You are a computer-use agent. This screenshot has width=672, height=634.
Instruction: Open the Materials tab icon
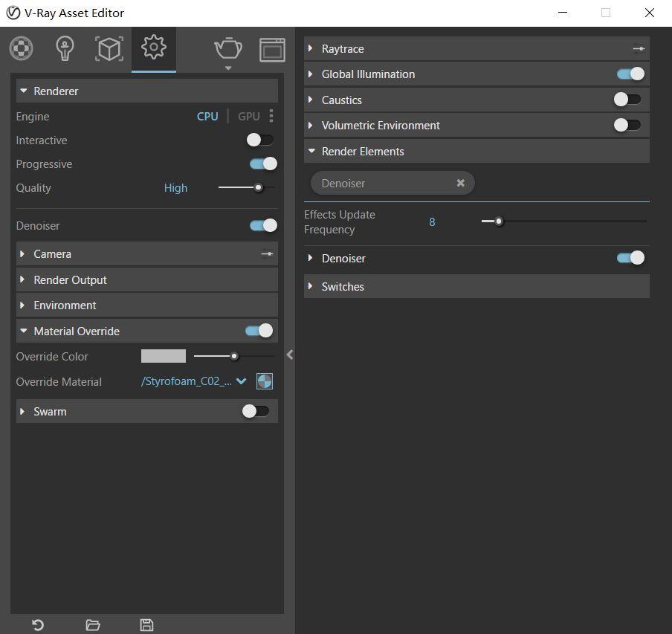(x=21, y=48)
